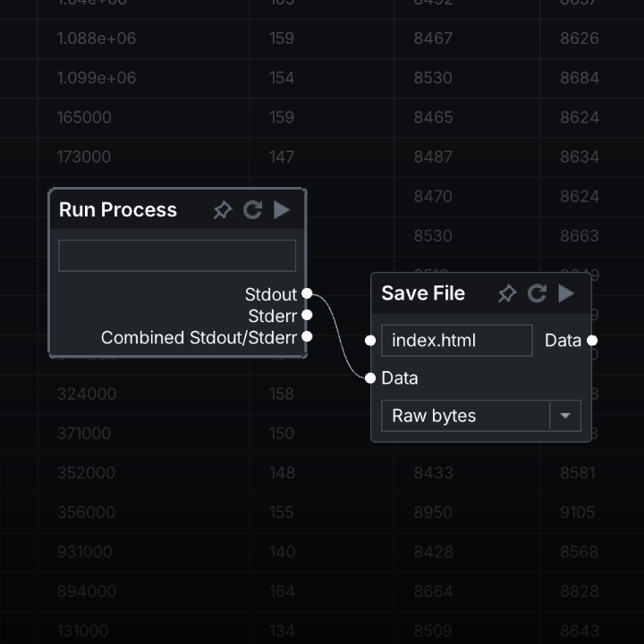The image size is (644, 644).
Task: Refresh the Save File node
Action: (537, 293)
